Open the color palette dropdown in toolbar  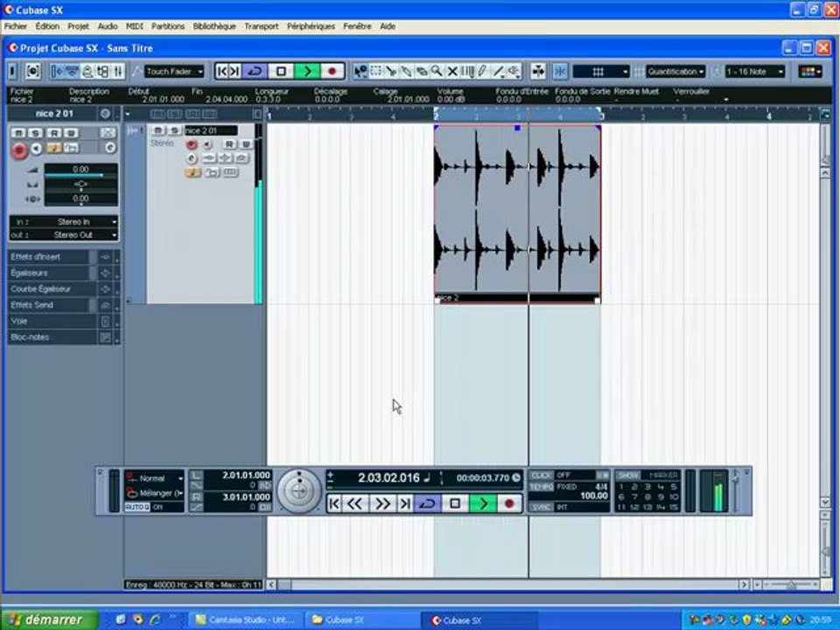point(810,71)
